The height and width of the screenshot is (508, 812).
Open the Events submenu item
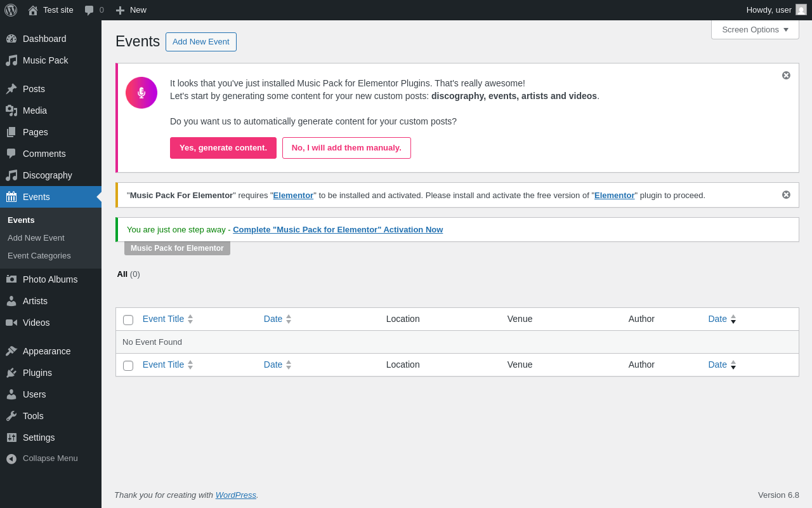click(x=21, y=220)
